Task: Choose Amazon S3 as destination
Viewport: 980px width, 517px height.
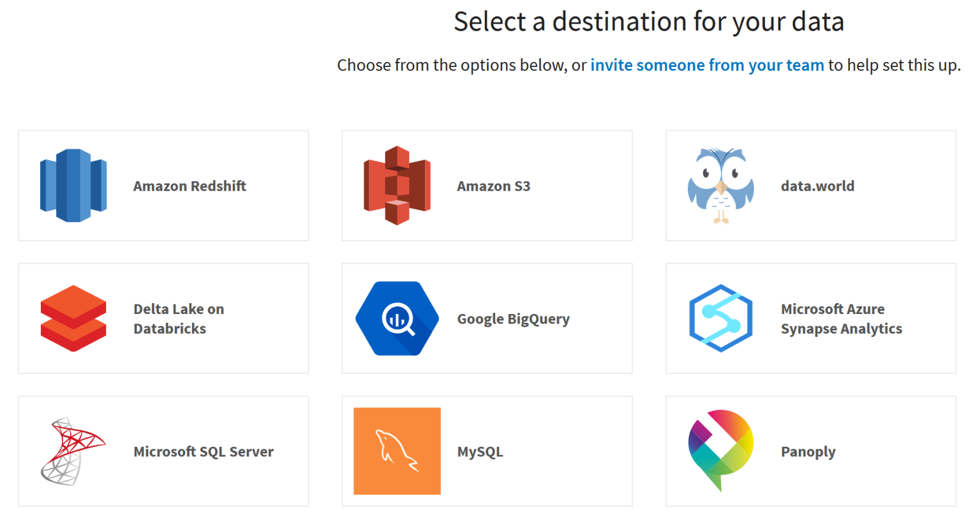Action: coord(493,186)
